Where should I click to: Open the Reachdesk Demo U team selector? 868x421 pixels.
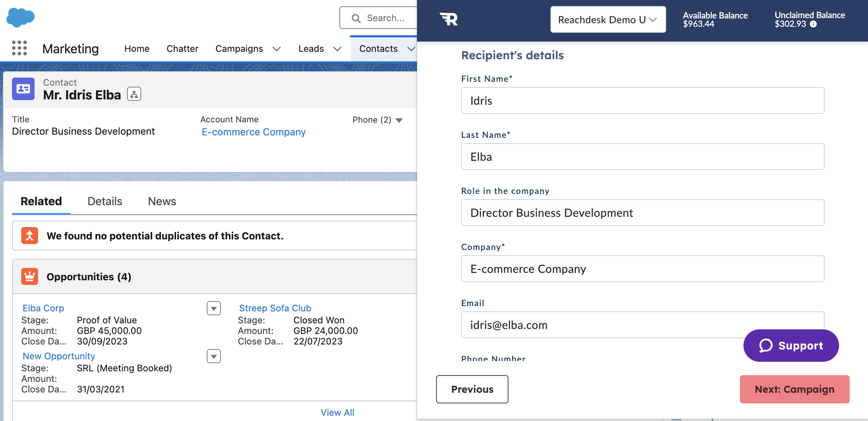point(608,19)
